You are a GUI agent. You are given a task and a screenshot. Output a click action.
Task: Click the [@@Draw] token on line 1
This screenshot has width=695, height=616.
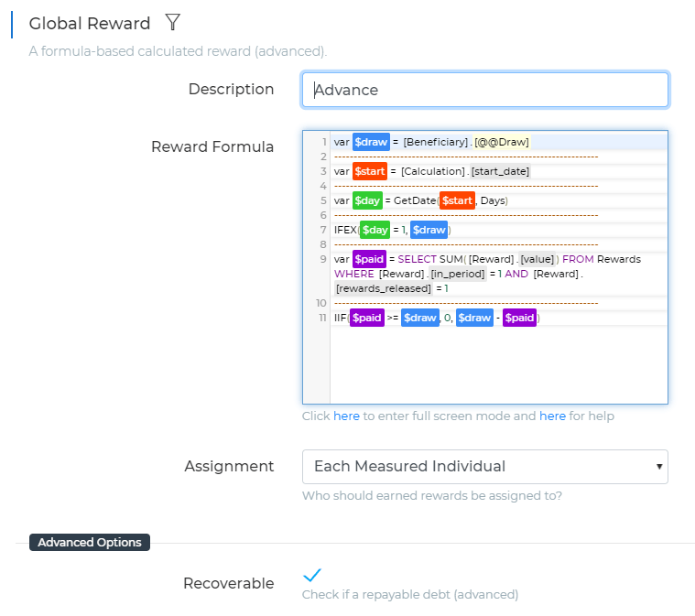(502, 142)
